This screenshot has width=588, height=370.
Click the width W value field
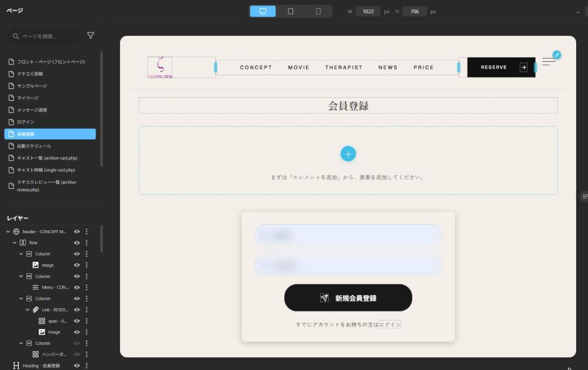click(368, 11)
